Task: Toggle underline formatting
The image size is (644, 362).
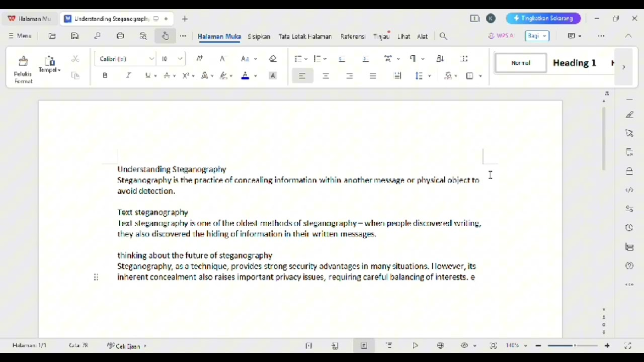Action: coord(148,75)
